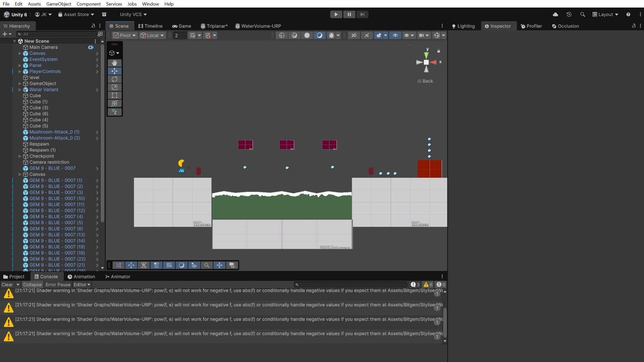Select the Hand view tool
The width and height of the screenshot is (644, 362).
point(114,63)
